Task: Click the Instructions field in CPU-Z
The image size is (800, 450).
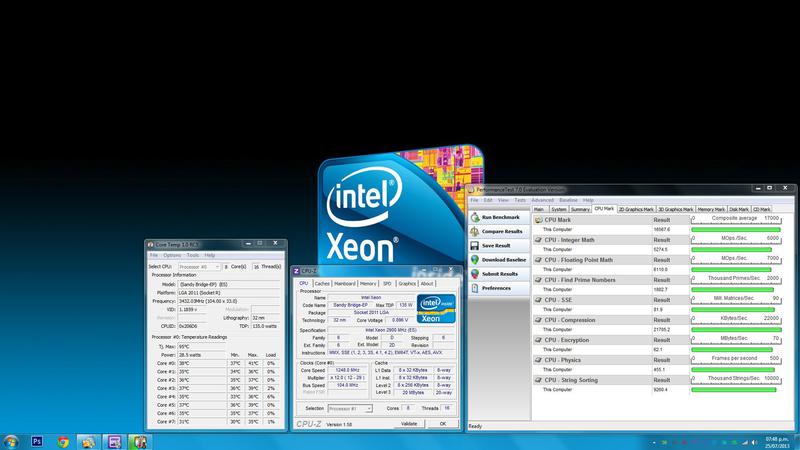Action: coord(392,353)
